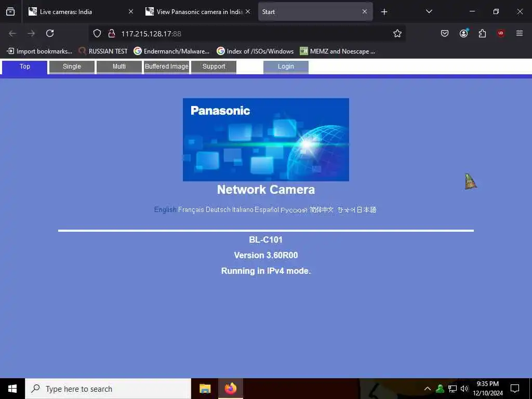Open a new tab with the plus button
The image size is (532, 399).
[384, 12]
